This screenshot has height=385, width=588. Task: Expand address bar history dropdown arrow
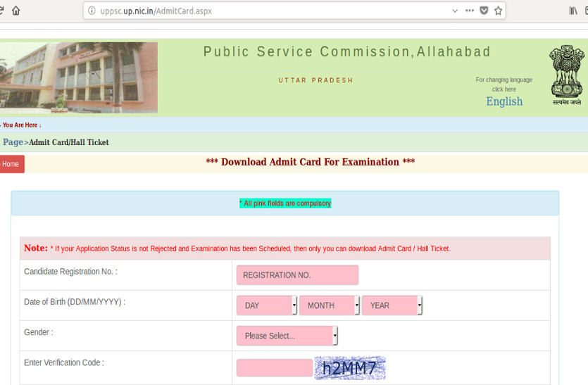point(455,11)
